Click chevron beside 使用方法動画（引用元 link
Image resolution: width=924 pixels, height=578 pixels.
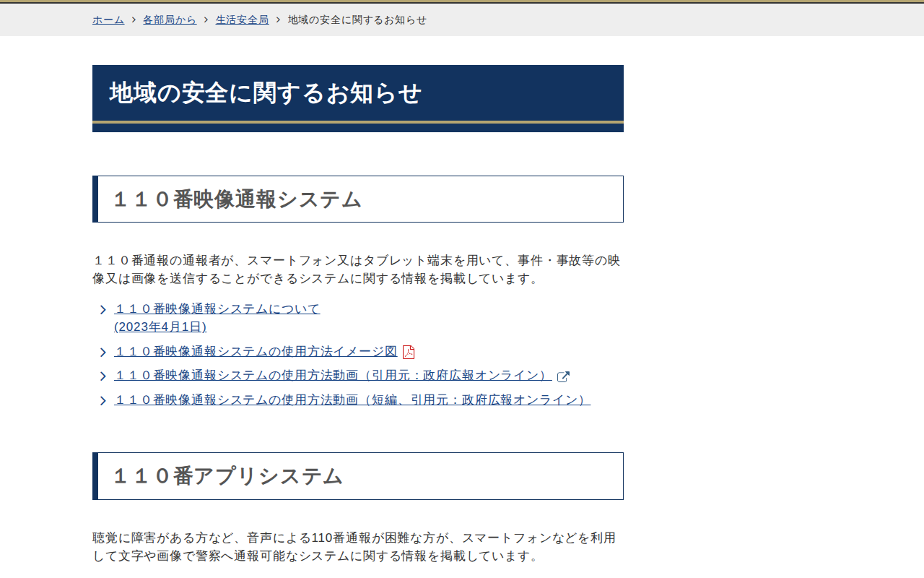point(103,376)
